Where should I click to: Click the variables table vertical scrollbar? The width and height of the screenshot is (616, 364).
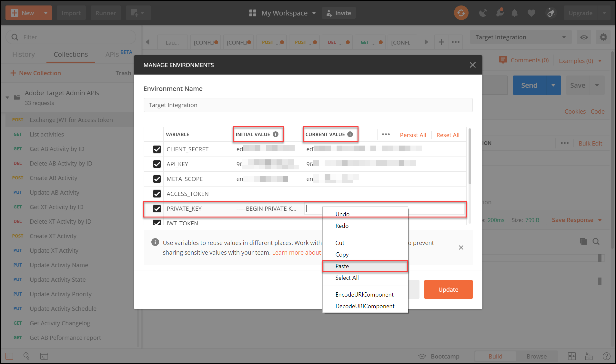[470, 157]
